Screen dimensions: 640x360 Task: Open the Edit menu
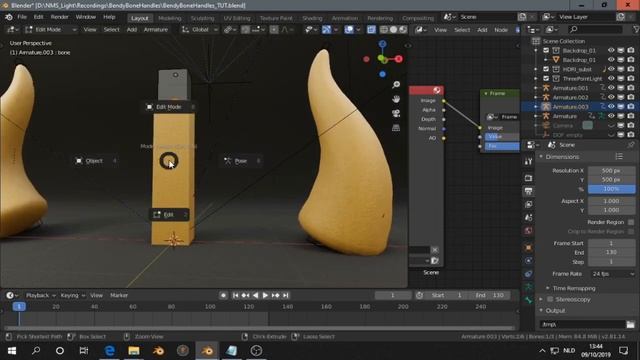(x=38, y=17)
